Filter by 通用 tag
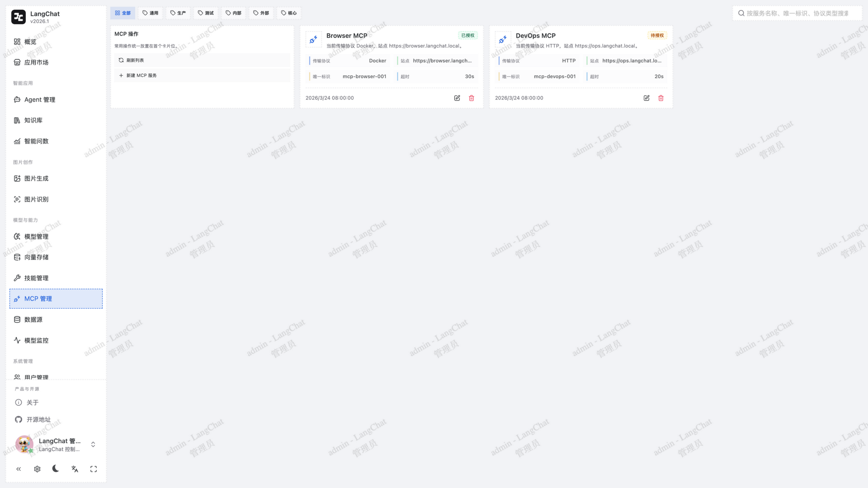868x488 pixels. point(151,13)
